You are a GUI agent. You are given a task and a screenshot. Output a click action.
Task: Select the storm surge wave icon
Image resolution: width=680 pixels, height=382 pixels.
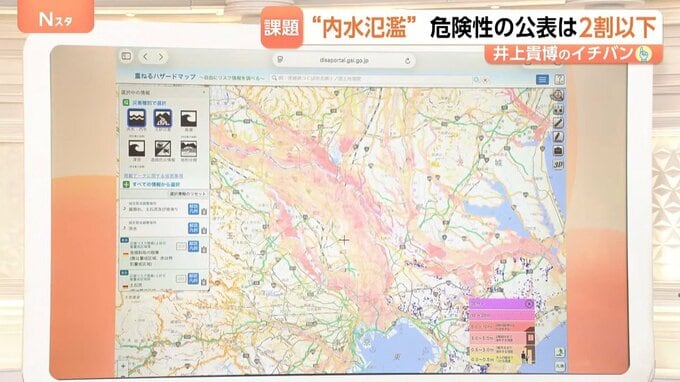coord(189,118)
